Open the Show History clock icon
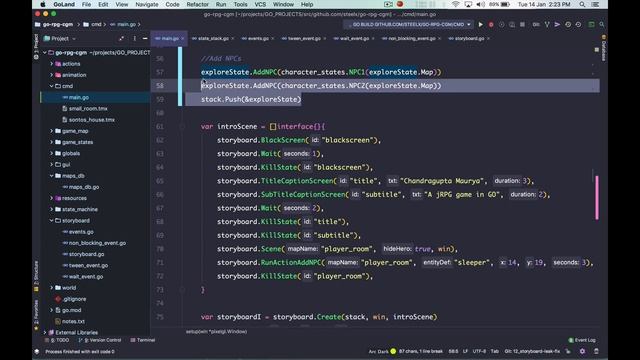Viewport: 640px width, 360px height. tap(568, 24)
